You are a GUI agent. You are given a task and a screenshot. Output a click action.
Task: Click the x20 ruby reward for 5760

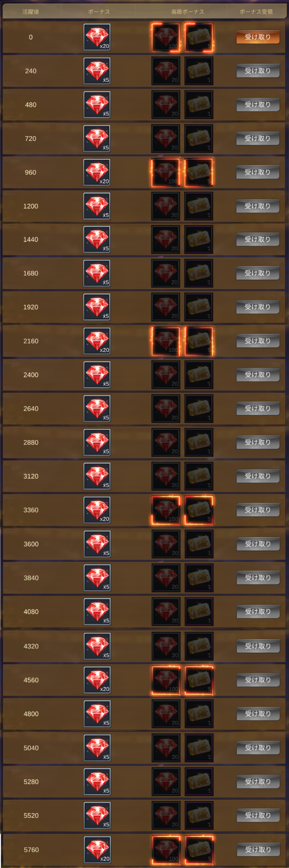98,849
